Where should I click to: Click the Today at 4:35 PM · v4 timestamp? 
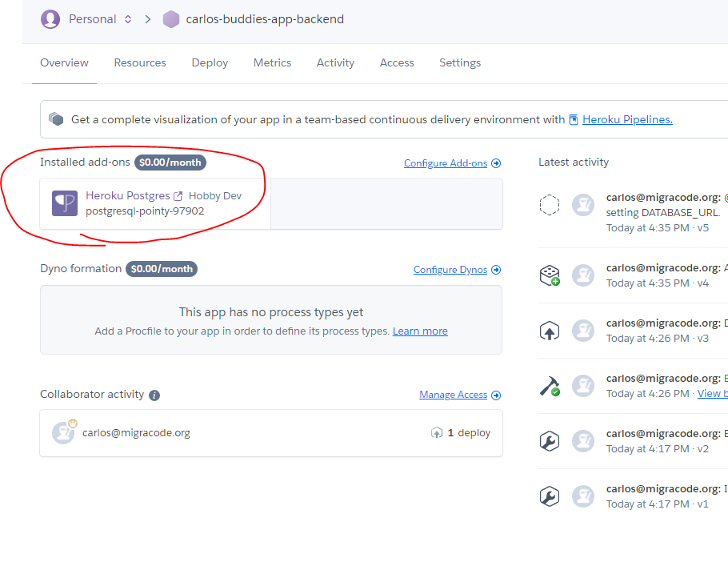point(658,283)
